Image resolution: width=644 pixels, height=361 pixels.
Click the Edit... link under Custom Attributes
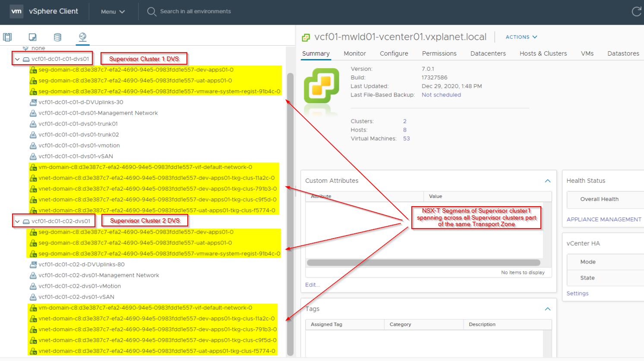(313, 285)
